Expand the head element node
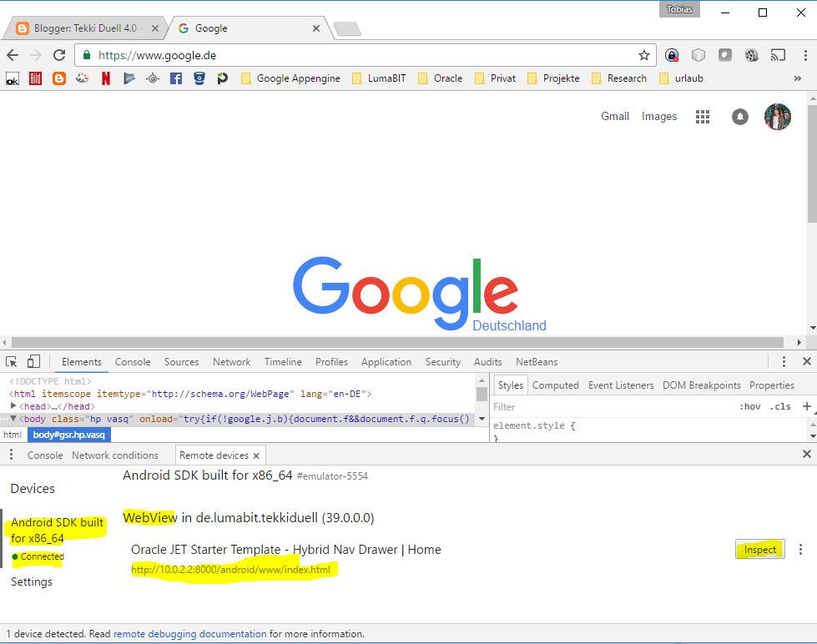This screenshot has height=644, width=817. click(x=13, y=406)
